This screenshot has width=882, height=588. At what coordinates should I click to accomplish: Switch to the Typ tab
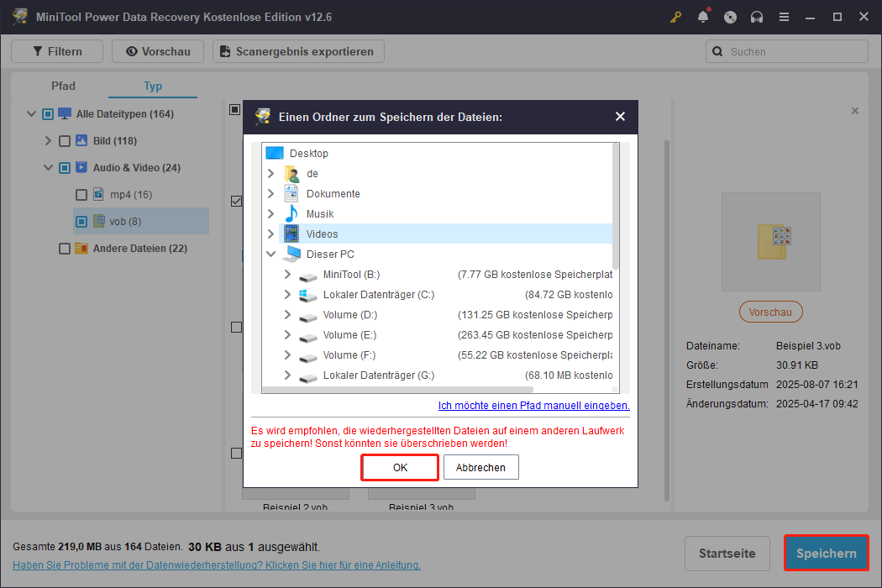(x=152, y=86)
